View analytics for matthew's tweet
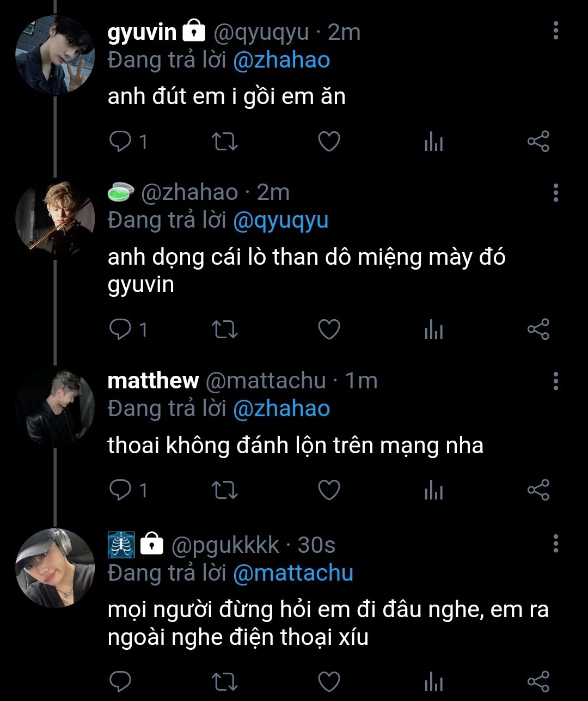588x701 pixels. (x=433, y=491)
